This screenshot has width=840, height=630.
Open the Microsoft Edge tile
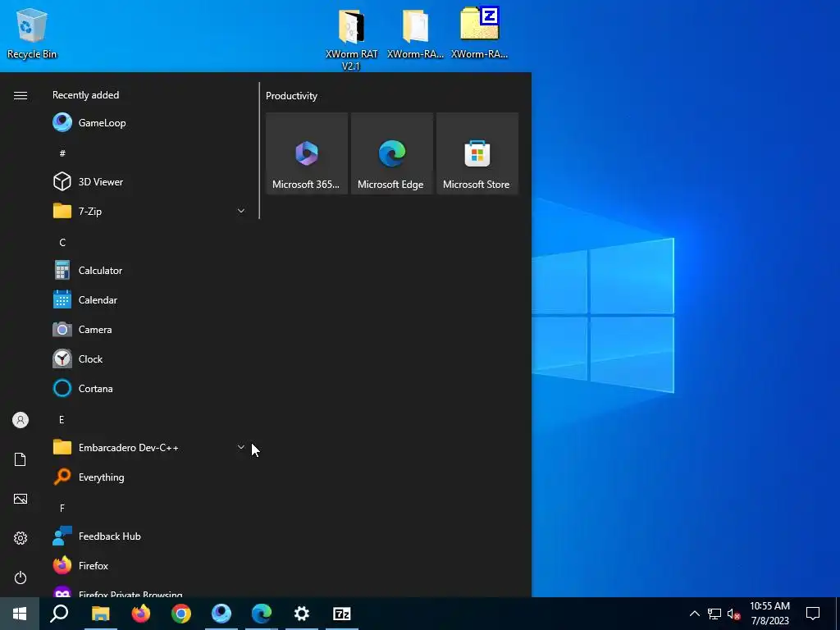coord(391,153)
